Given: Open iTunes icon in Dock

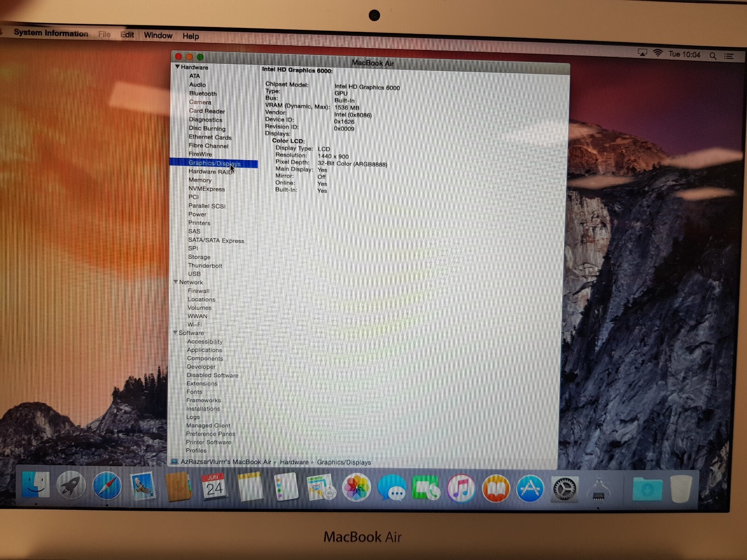Looking at the screenshot, I should click(461, 488).
